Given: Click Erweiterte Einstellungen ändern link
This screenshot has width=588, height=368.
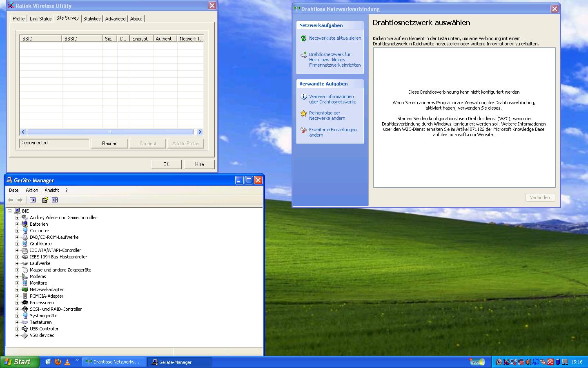Looking at the screenshot, I should pyautogui.click(x=333, y=132).
